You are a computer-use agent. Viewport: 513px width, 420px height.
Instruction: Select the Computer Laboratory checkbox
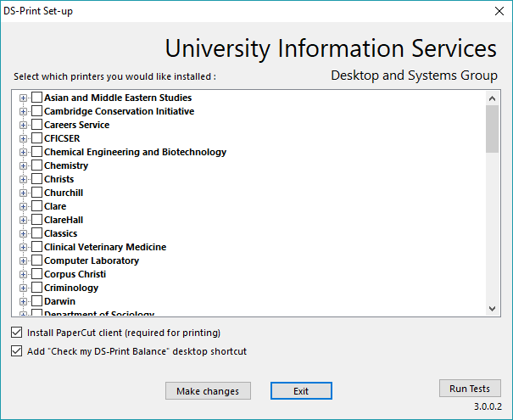click(36, 260)
